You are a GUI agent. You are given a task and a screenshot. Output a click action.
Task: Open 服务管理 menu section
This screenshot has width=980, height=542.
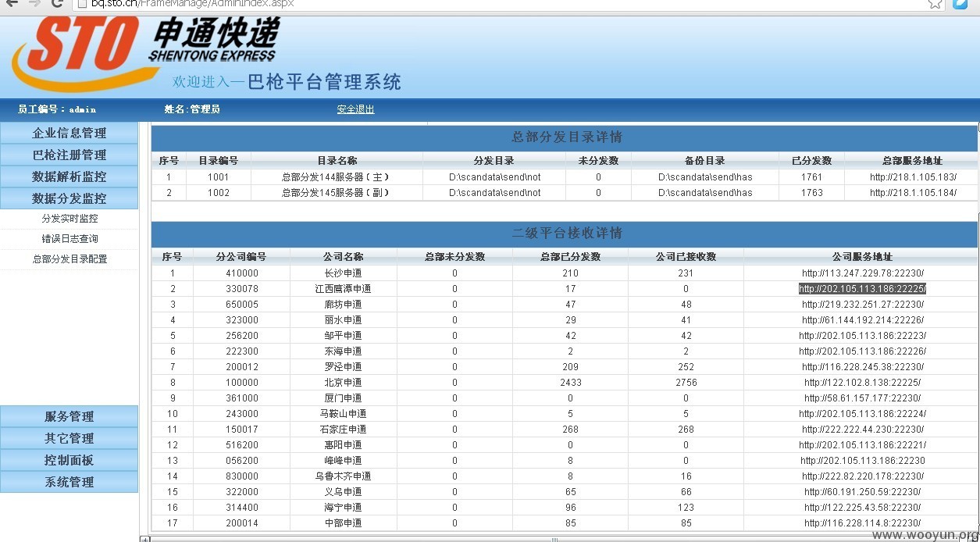click(69, 416)
